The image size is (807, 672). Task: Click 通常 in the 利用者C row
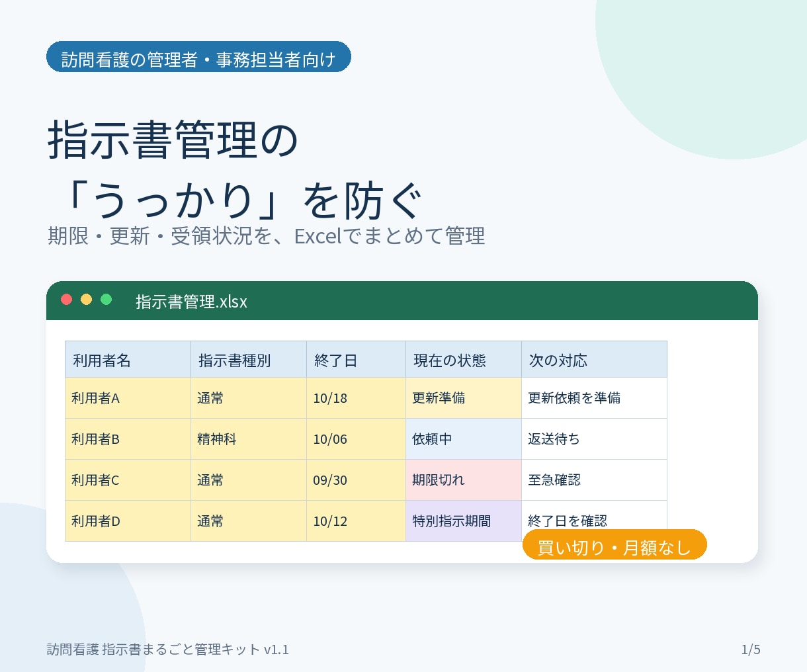pyautogui.click(x=249, y=480)
